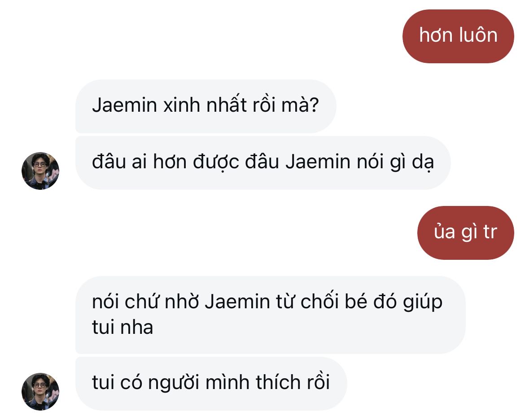This screenshot has height=420, width=525.
Task: Click the red "ủa gì tr" message bubble
Action: click(x=465, y=232)
